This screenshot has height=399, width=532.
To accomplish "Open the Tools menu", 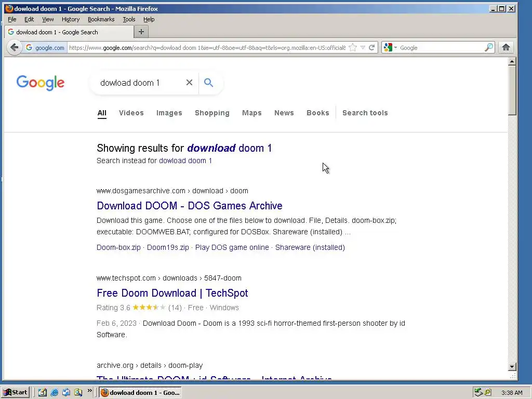I will tap(129, 19).
